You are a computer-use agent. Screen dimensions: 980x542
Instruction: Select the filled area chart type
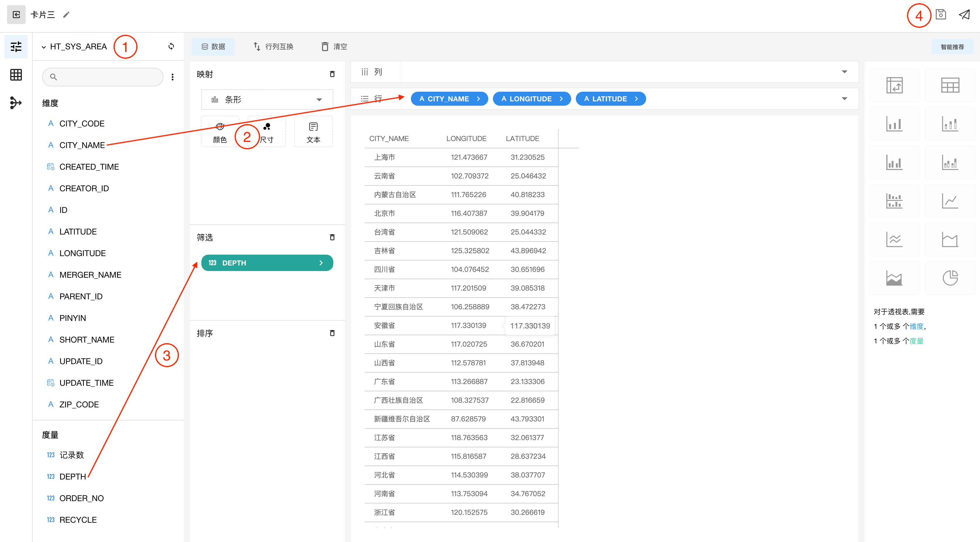click(x=894, y=278)
